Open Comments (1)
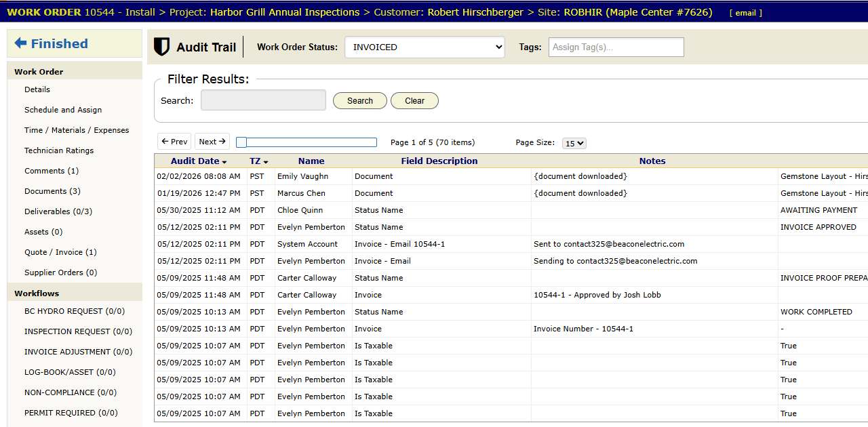This screenshot has width=868, height=427. (52, 171)
